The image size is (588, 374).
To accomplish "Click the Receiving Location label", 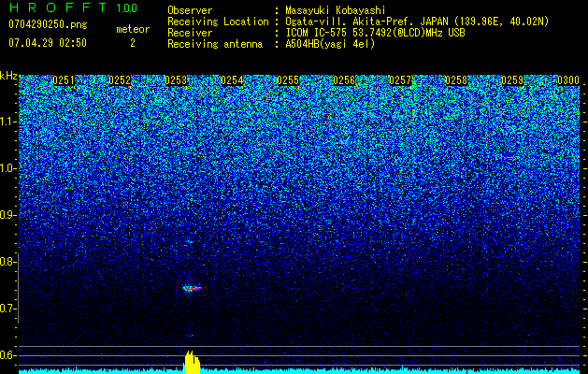I will click(218, 22).
